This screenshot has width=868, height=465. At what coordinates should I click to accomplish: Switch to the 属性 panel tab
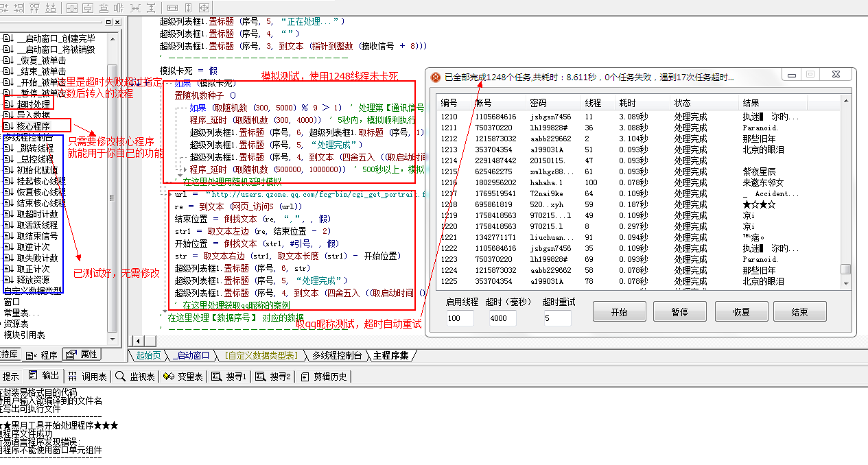point(82,354)
